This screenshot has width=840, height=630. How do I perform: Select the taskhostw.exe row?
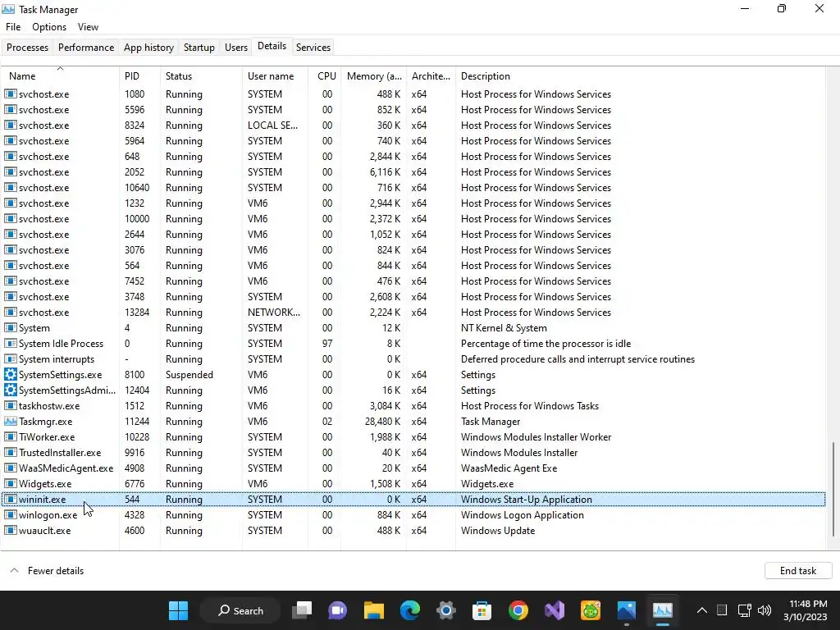point(413,405)
